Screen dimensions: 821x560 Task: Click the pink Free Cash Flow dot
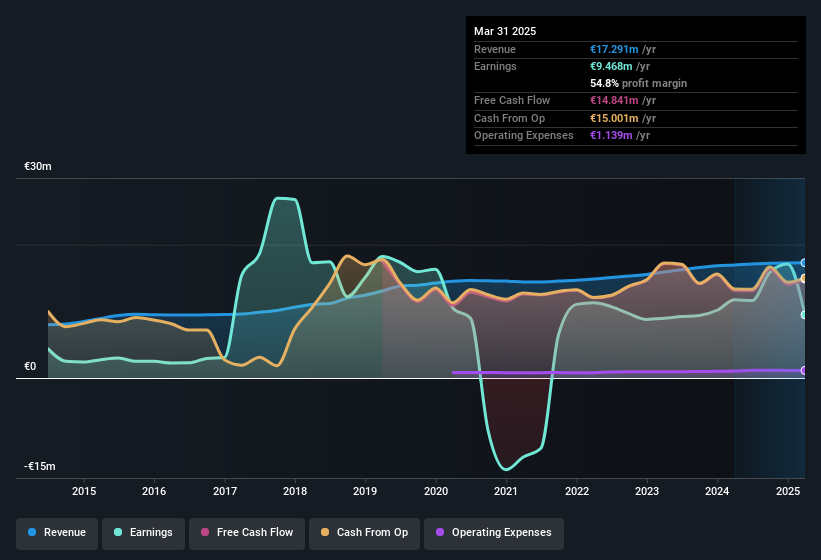point(205,532)
